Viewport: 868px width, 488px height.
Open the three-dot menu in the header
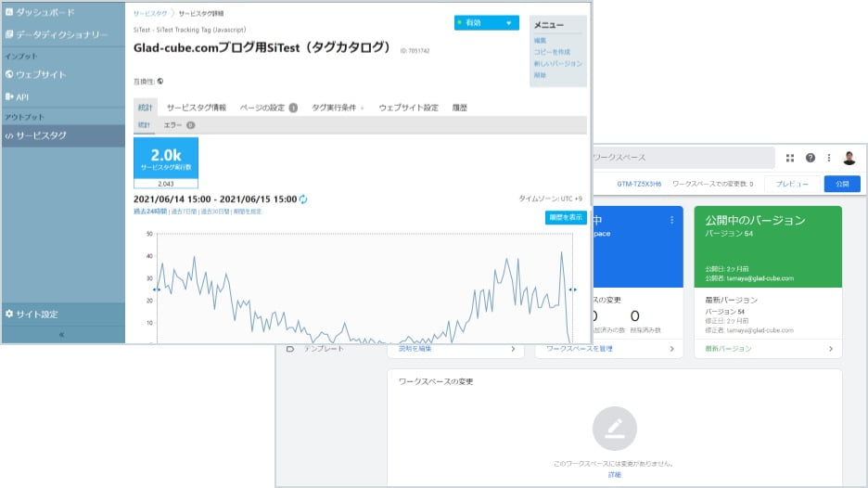829,158
